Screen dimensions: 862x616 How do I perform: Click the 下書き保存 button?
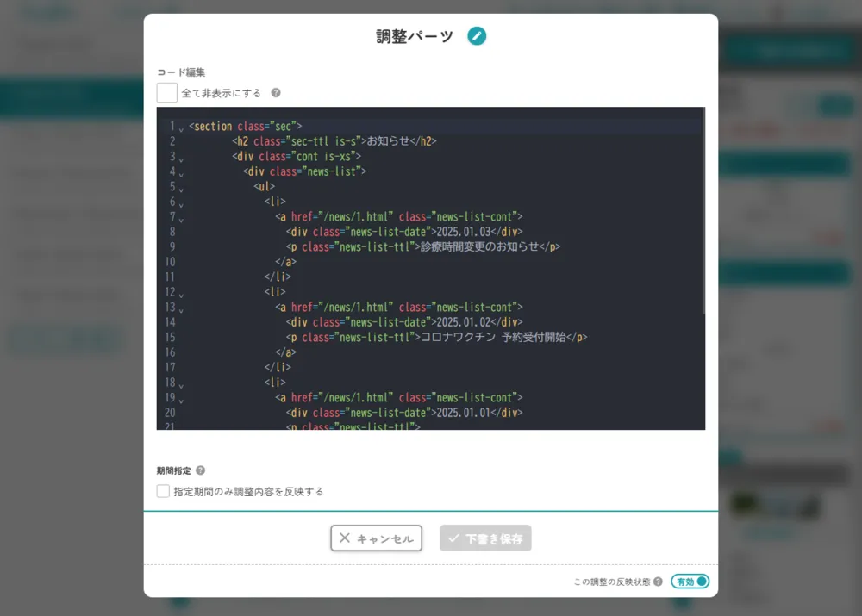click(x=485, y=538)
